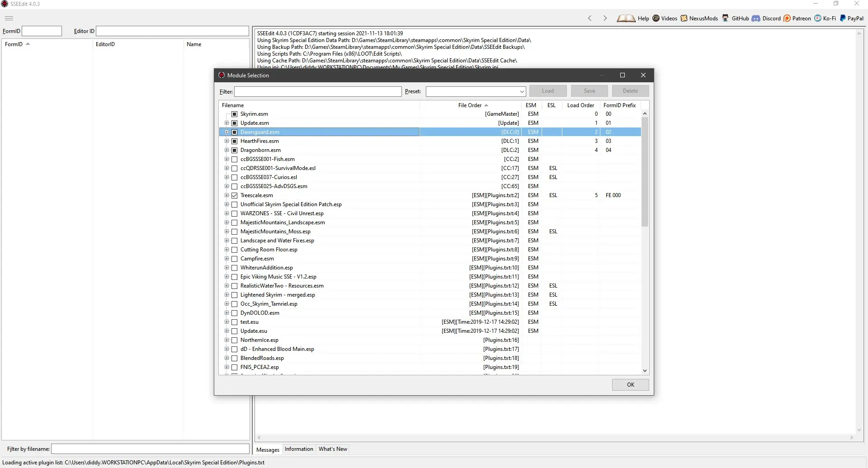Click the module list vertical scrollbar thumb
The width and height of the screenshot is (868, 468).
645,172
